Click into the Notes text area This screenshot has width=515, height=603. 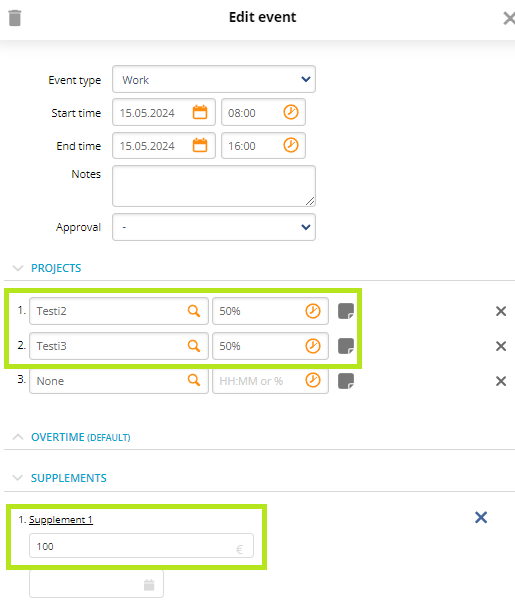click(214, 186)
